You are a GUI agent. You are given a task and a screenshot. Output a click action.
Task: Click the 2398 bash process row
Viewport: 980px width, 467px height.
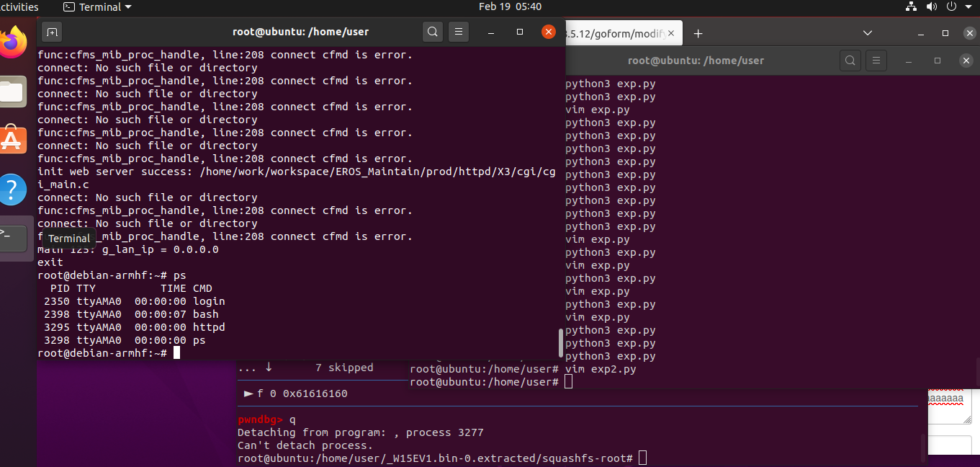coord(131,314)
